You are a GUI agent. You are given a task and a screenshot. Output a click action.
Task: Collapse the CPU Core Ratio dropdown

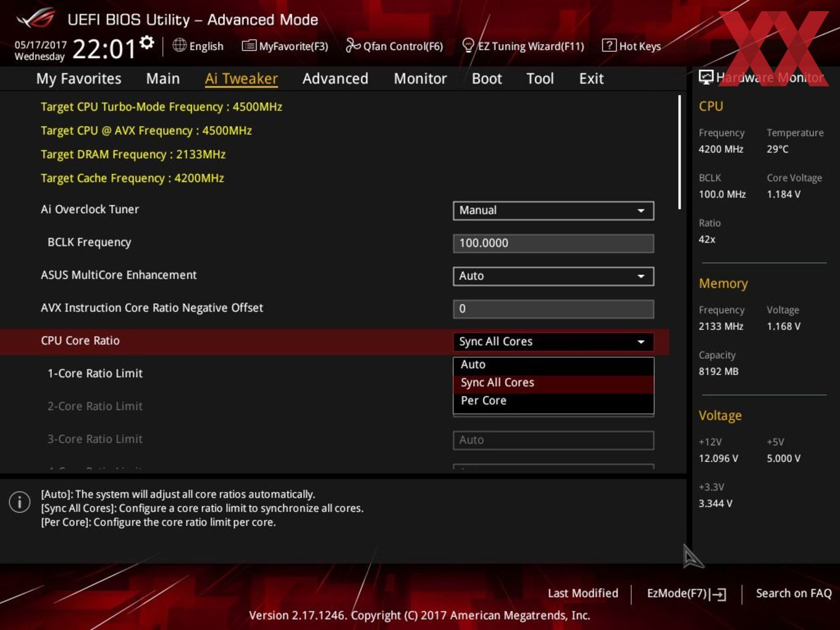[x=553, y=342]
